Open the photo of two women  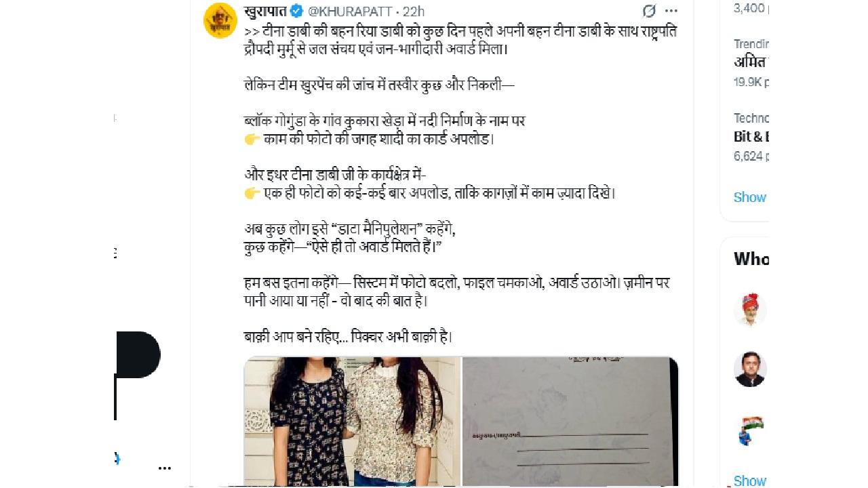[x=352, y=421]
